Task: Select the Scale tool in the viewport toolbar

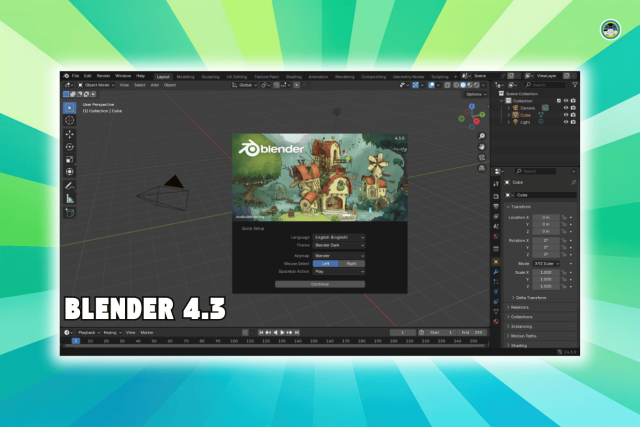Action: tap(69, 159)
